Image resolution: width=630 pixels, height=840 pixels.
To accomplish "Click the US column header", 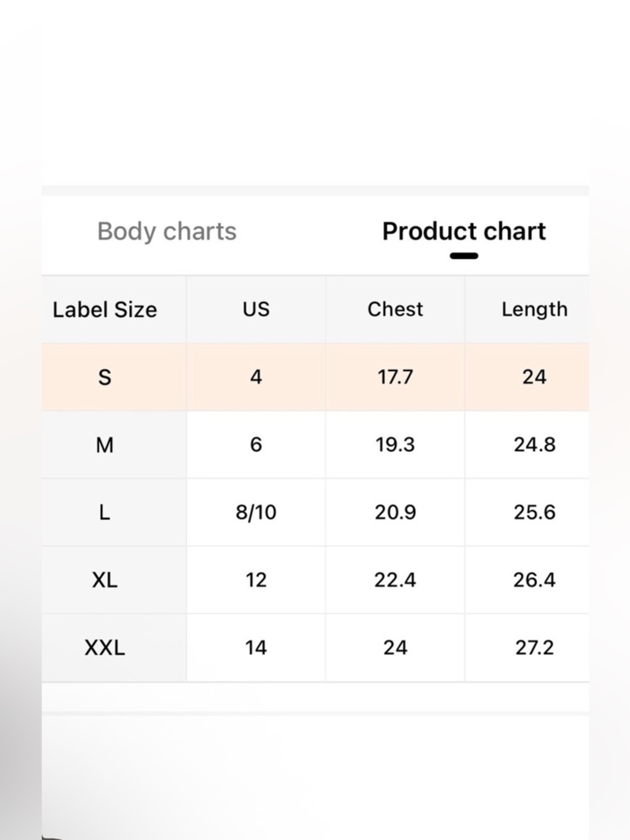I will 256,309.
